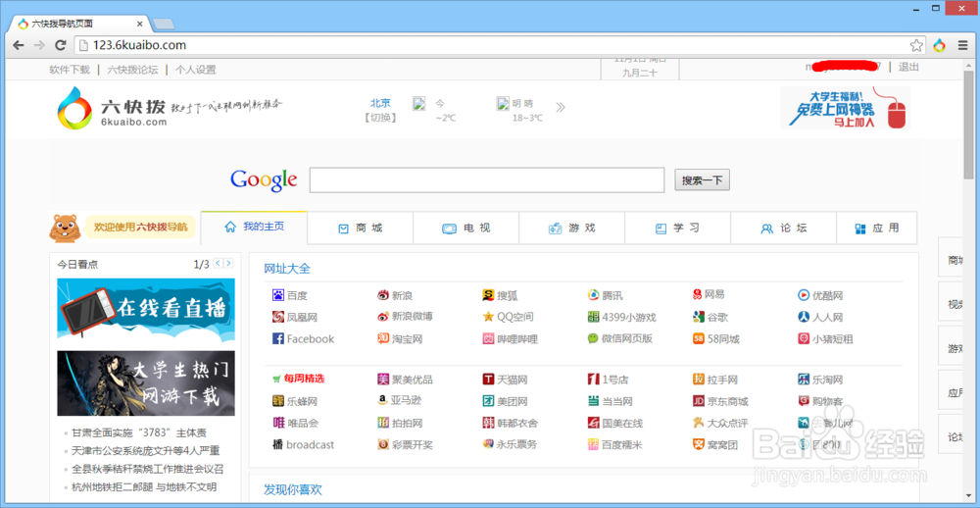
Task: Select the 我的主页 tab
Action: (254, 228)
